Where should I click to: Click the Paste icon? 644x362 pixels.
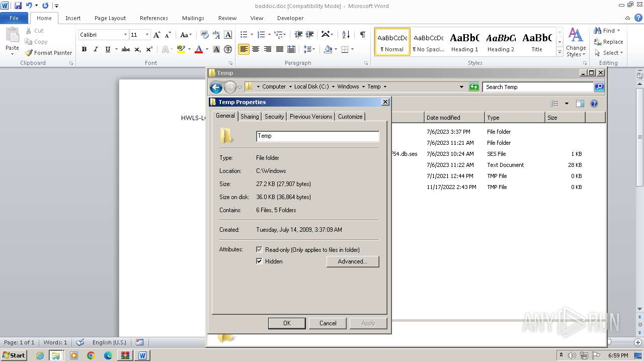(12, 35)
